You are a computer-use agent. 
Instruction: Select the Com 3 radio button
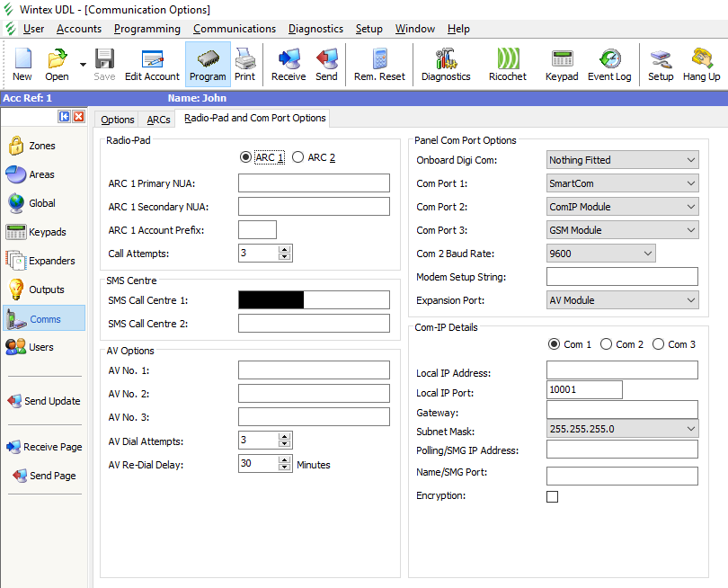(x=658, y=344)
